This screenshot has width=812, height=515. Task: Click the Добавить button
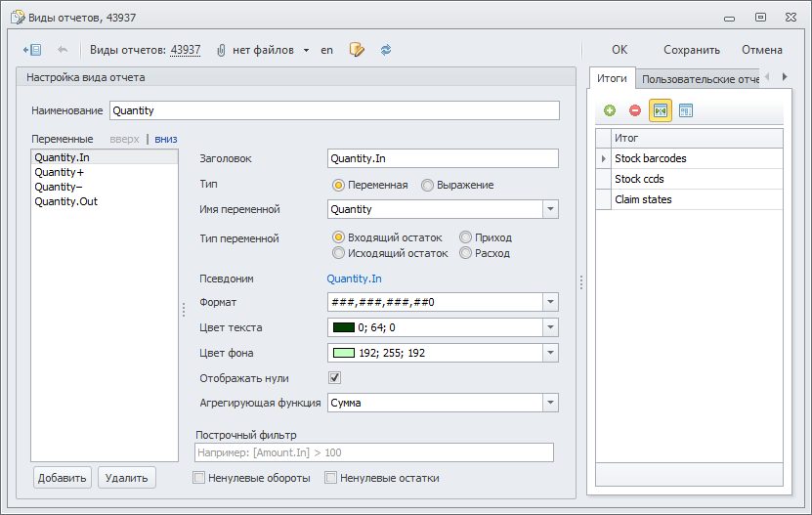click(63, 478)
